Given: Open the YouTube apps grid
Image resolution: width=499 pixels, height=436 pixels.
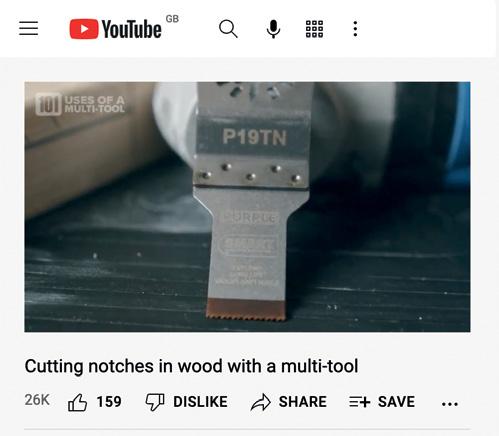Looking at the screenshot, I should click(314, 29).
